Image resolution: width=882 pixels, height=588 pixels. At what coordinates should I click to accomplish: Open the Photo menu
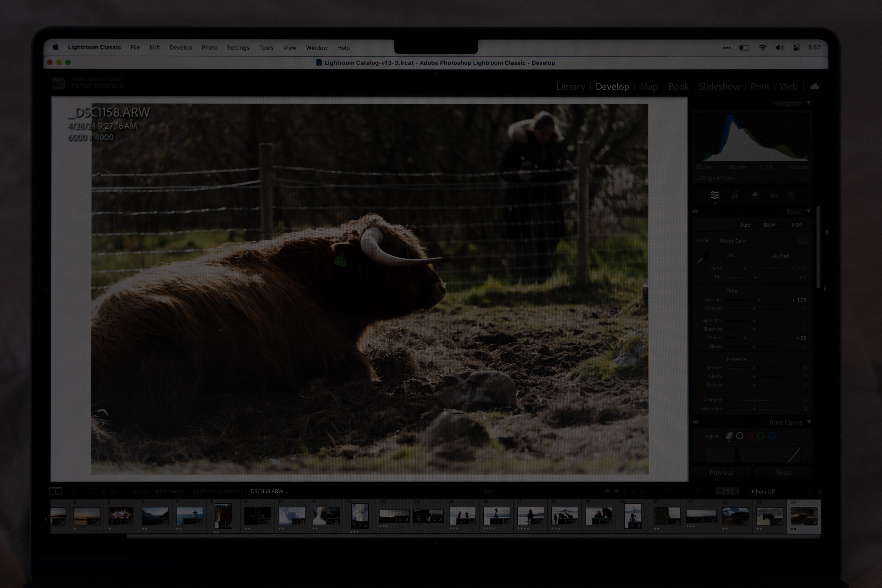[209, 48]
